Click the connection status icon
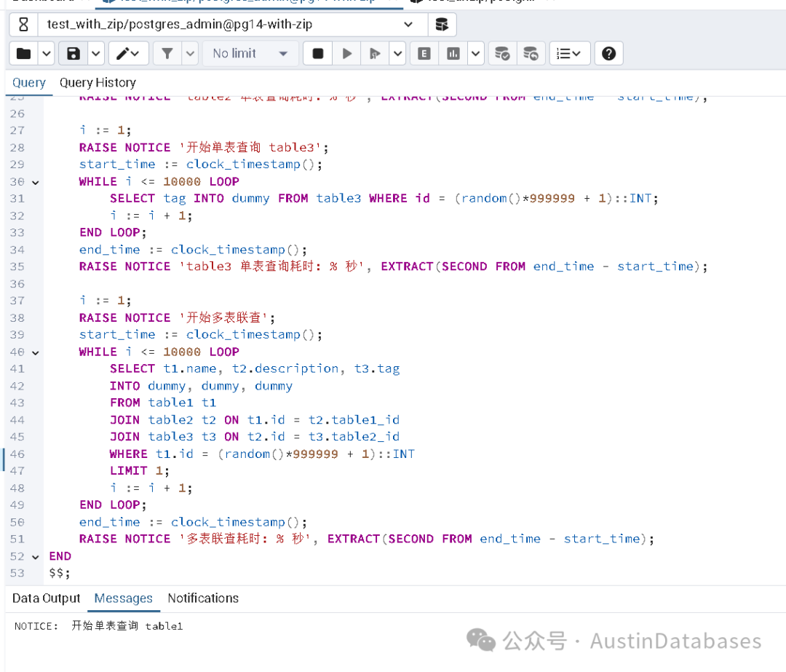Screen dimensions: 786x672 (x=23, y=24)
